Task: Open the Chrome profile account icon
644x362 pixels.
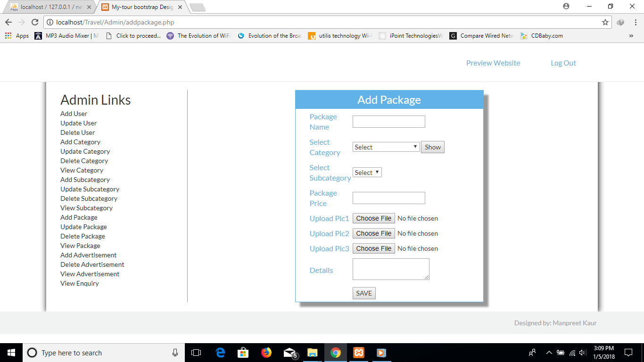Action: (566, 6)
